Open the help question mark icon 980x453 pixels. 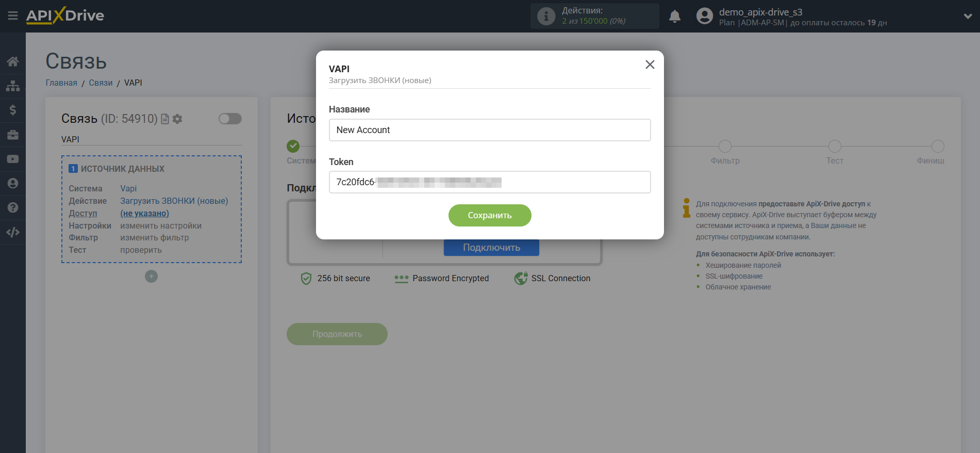coord(13,207)
